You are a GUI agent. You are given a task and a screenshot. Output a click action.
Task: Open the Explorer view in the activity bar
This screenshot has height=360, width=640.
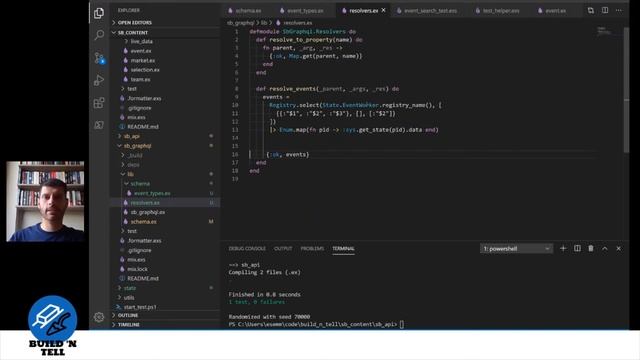pos(99,13)
